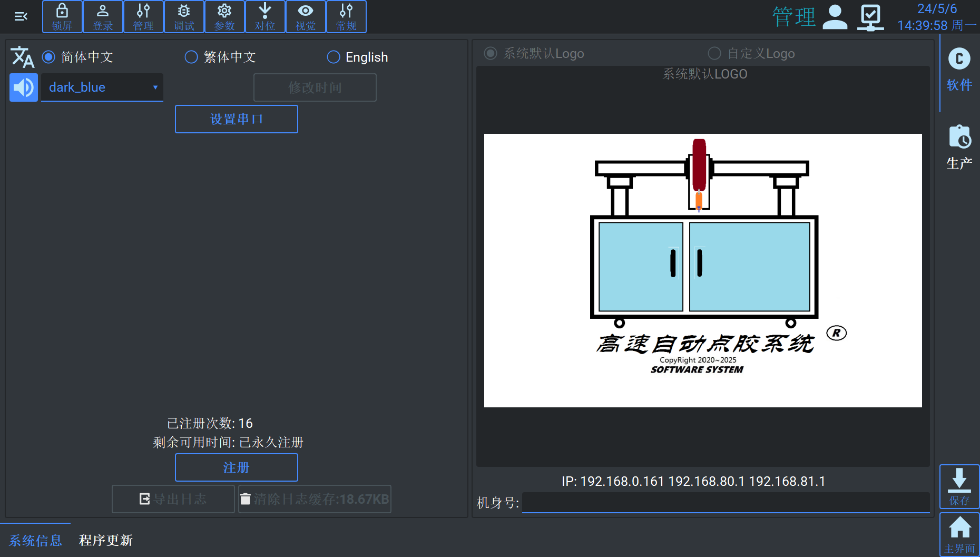Image resolution: width=980 pixels, height=557 pixels.
Task: Open the dark_blue theme dropdown
Action: 102,87
